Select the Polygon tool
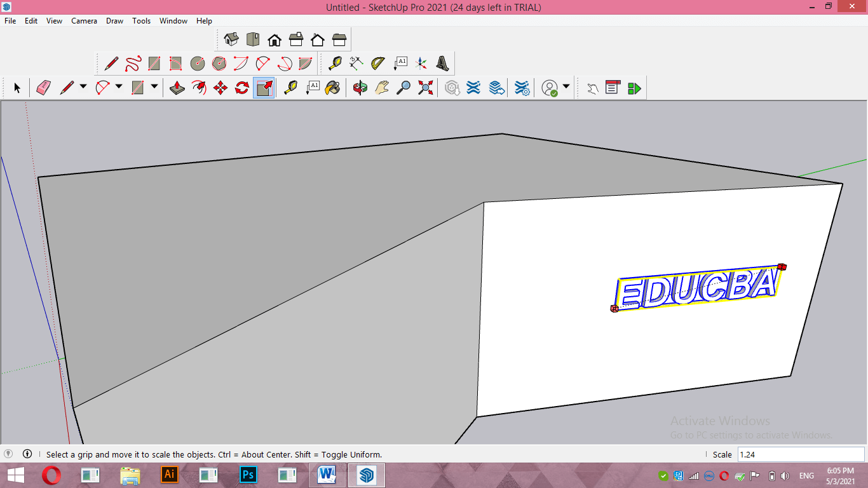This screenshot has height=488, width=868. pos(219,64)
